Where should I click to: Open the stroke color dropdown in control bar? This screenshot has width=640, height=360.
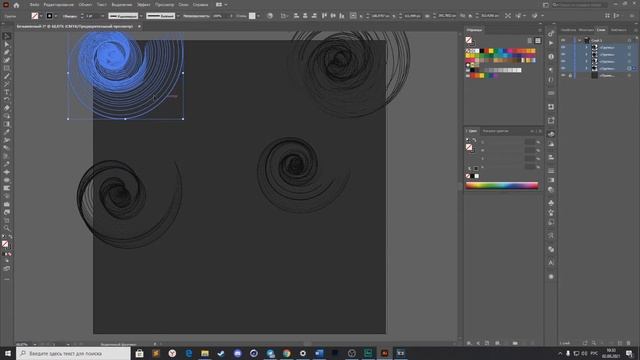click(x=56, y=16)
